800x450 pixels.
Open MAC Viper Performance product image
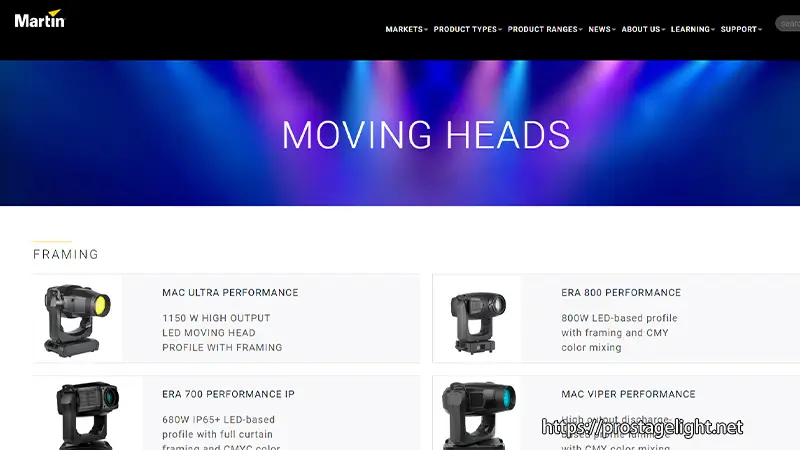pos(478,414)
